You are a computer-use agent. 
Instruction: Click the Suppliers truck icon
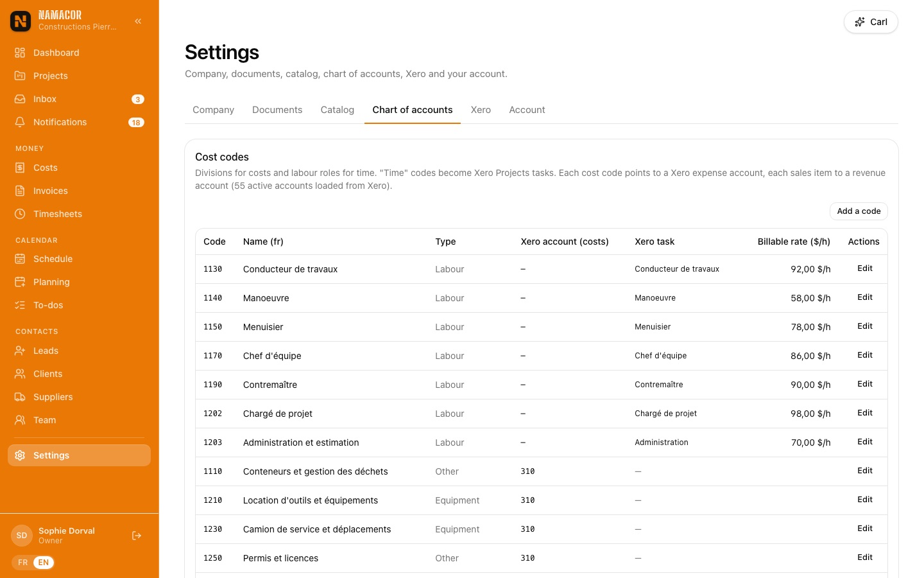(20, 397)
